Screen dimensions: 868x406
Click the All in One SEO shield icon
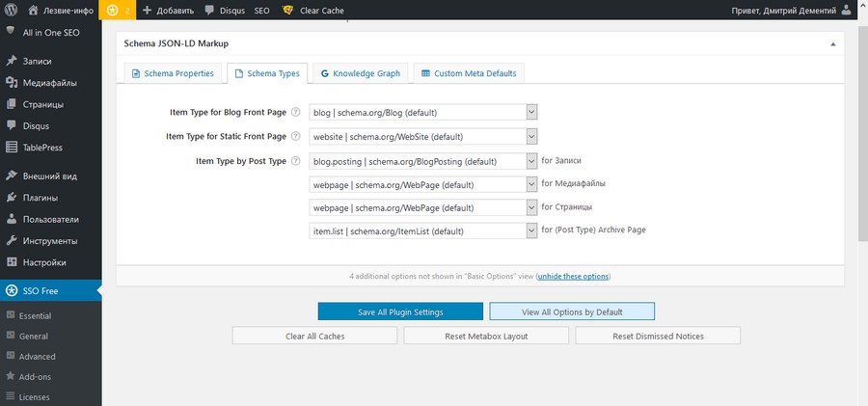(x=11, y=32)
